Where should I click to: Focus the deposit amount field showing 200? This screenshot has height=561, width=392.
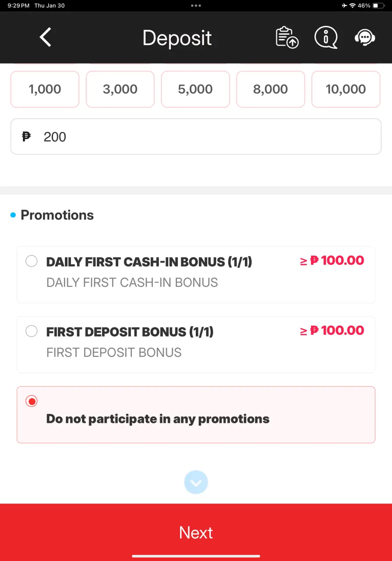[196, 136]
